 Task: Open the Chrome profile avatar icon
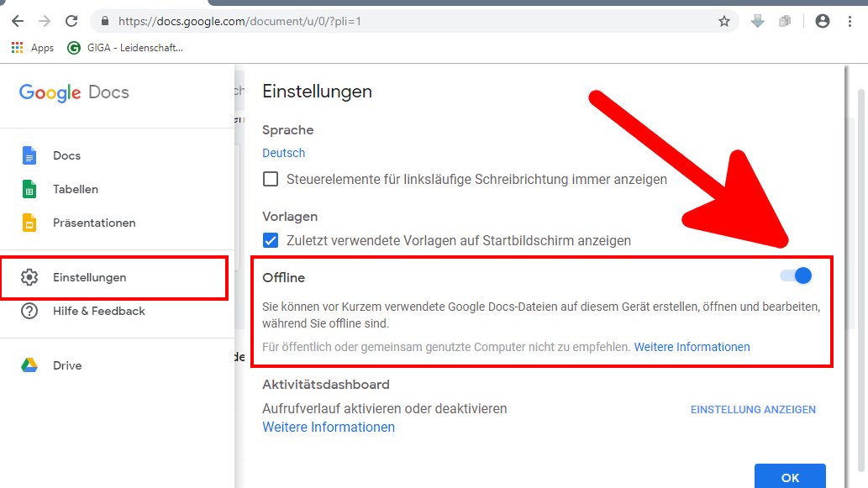click(x=822, y=21)
